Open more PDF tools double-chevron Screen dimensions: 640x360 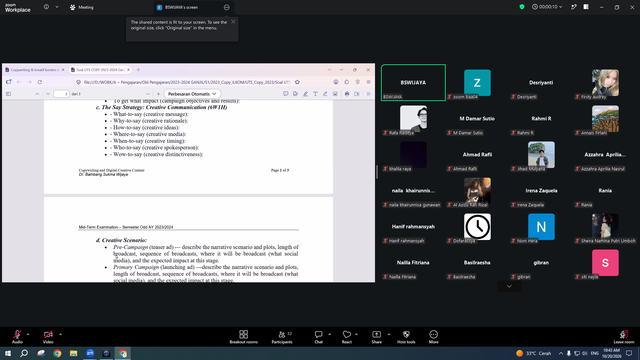[368, 94]
